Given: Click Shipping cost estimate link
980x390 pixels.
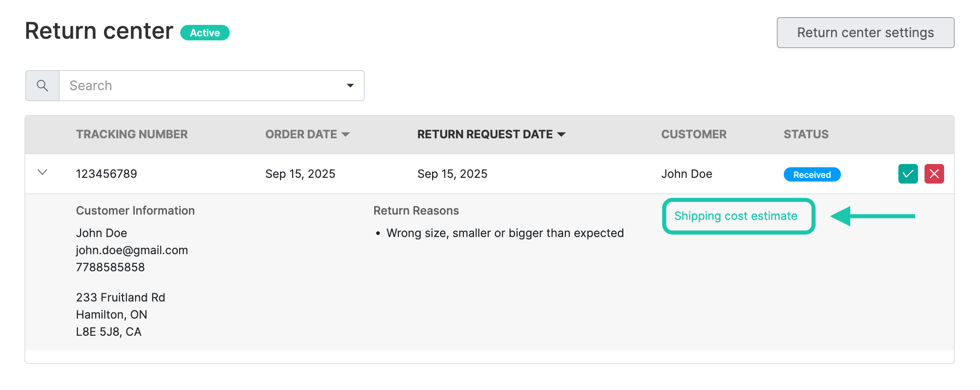Looking at the screenshot, I should tap(736, 216).
